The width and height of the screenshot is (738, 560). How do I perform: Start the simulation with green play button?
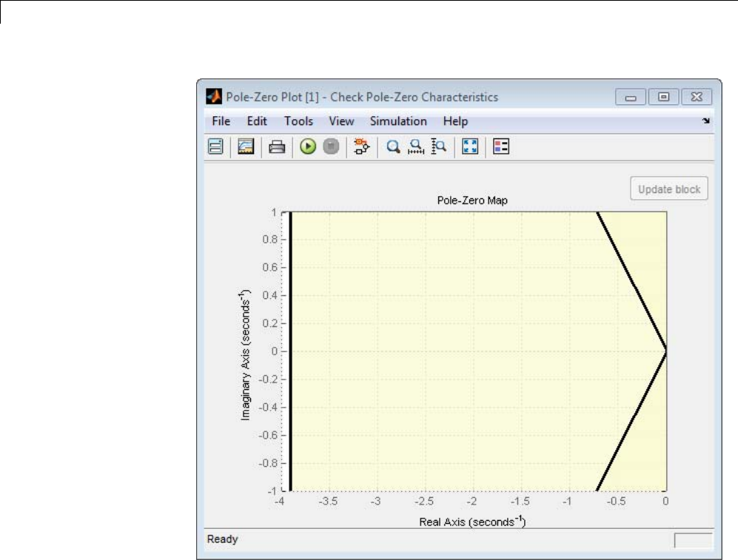pyautogui.click(x=308, y=146)
